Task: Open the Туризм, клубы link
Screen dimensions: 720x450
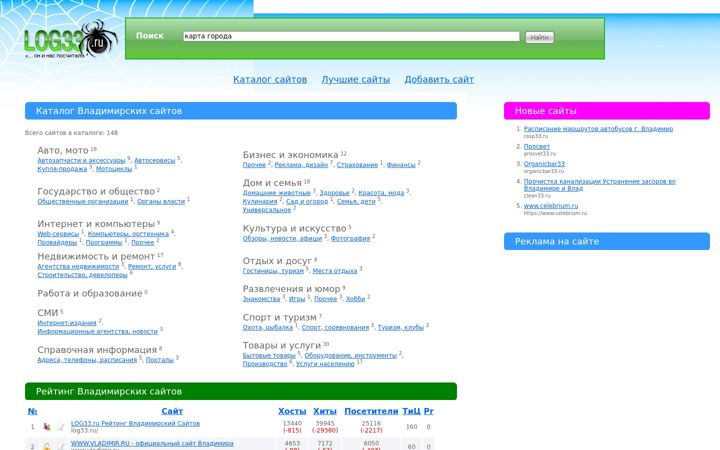Action: pos(401,327)
